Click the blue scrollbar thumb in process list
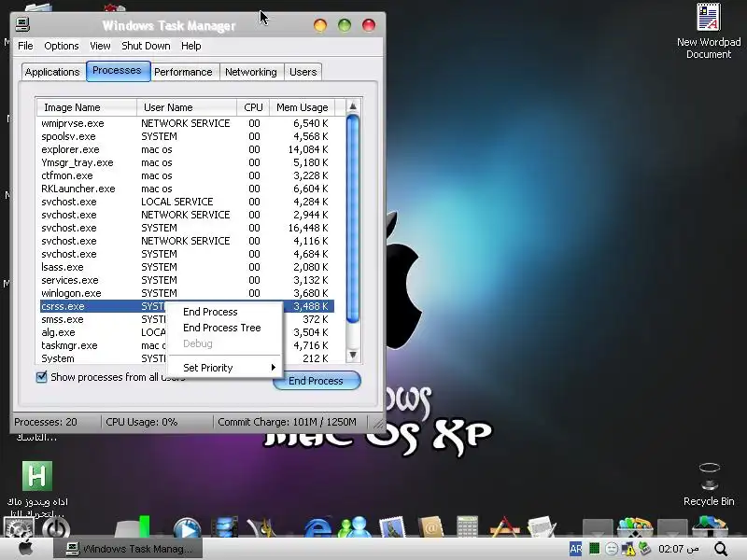Screen dimensions: 747x560 [x=353, y=218]
